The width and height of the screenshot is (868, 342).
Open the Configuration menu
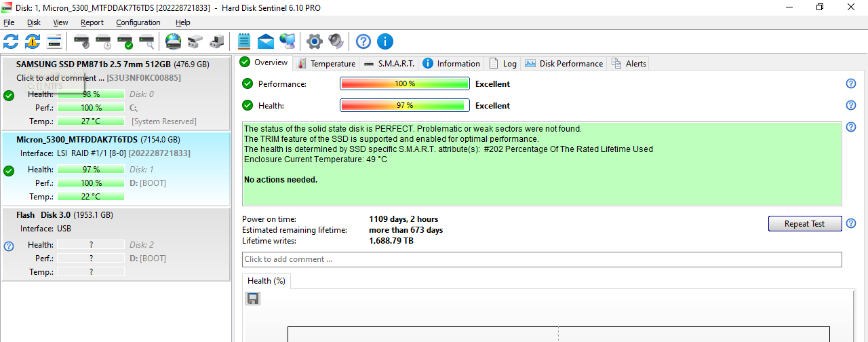pos(138,22)
